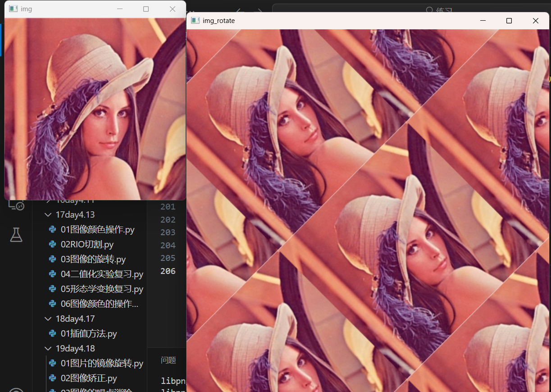Click line number 204 in editor gutter
Viewport: 551px width, 392px height.
(x=168, y=245)
